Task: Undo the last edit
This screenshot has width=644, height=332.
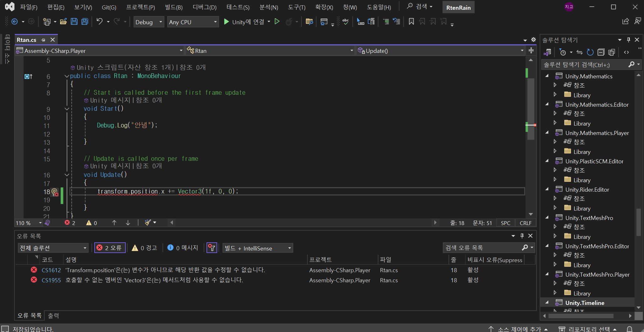Action: [x=100, y=22]
